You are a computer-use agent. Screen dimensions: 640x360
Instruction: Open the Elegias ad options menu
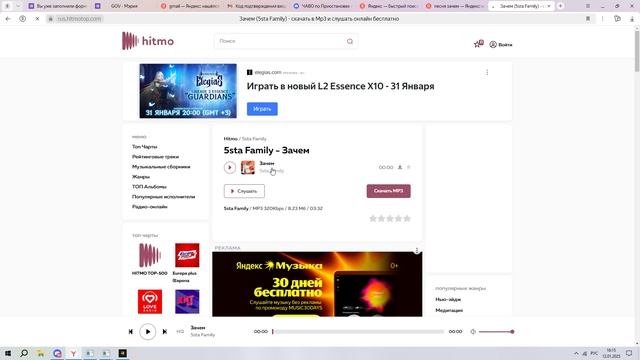(x=487, y=72)
